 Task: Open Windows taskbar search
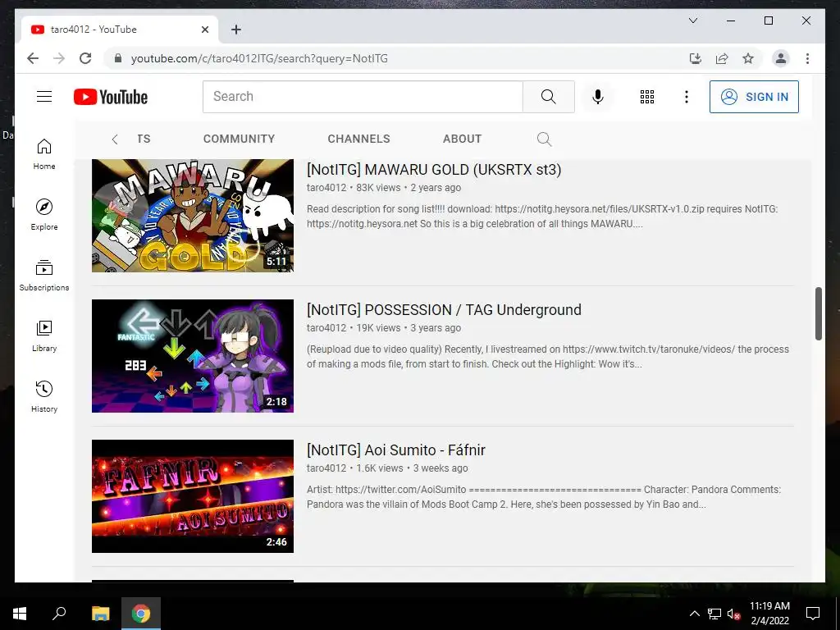point(59,614)
